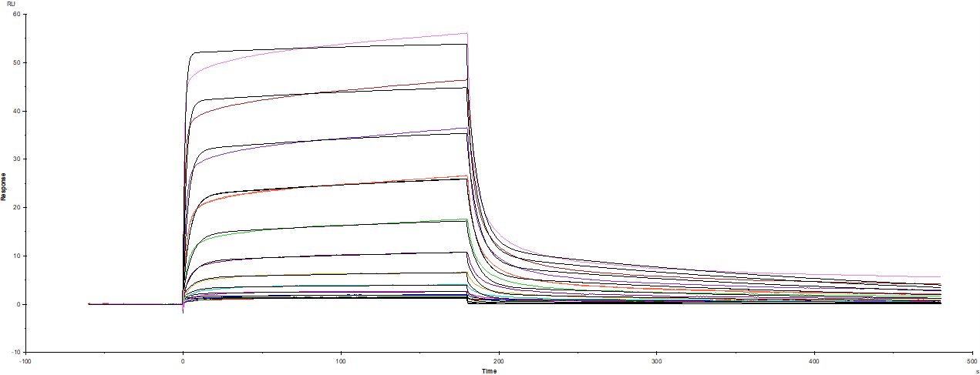
Task: Click the 10 tick label on the y-axis
Action: coord(15,256)
